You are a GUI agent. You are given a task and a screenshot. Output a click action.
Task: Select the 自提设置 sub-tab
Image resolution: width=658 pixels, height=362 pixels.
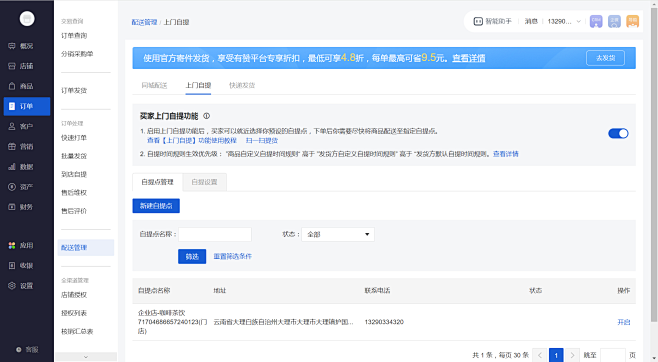click(x=204, y=182)
